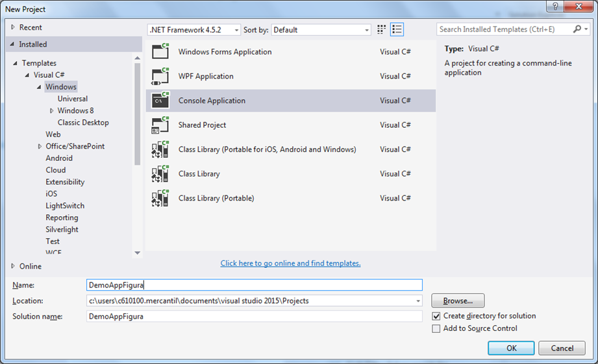Viewport: 598px width, 364px height.
Task: Open the go online and find templates link
Action: pyautogui.click(x=290, y=263)
